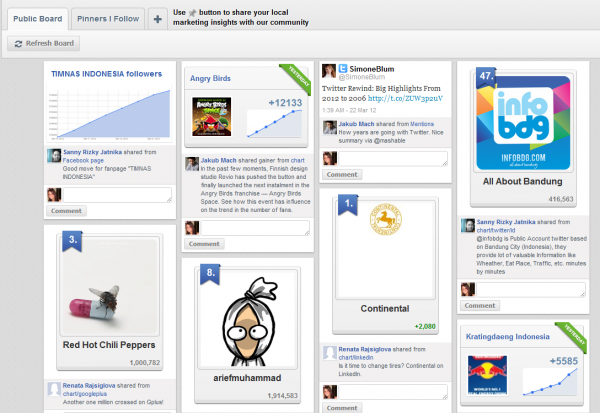Open the Continental card title
The width and height of the screenshot is (600, 413).
(x=385, y=309)
